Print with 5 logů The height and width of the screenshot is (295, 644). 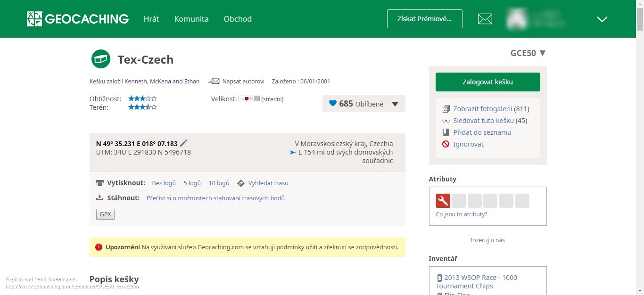(x=192, y=183)
